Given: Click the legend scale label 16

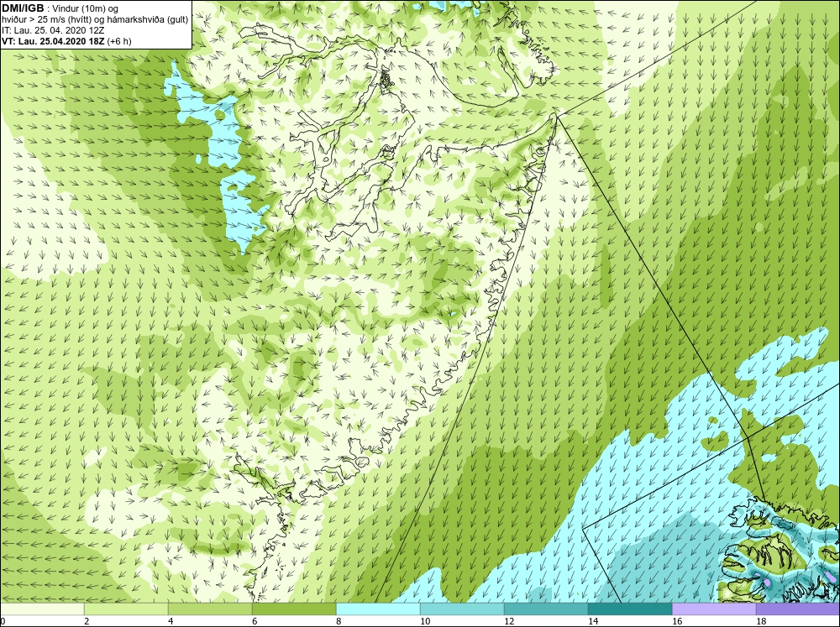Looking at the screenshot, I should pos(677,621).
